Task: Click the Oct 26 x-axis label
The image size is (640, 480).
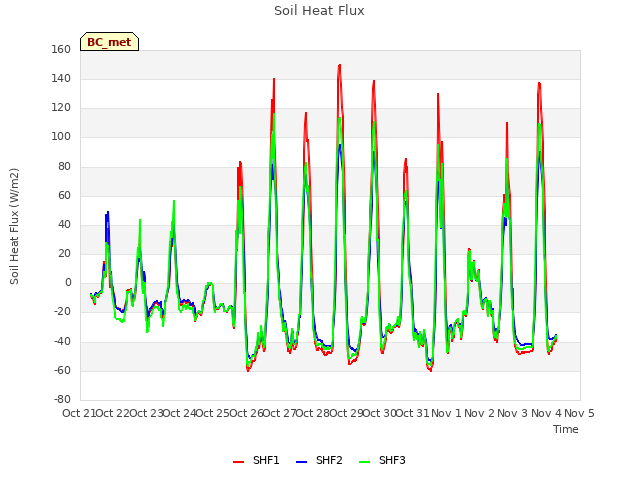Action: tap(246, 413)
